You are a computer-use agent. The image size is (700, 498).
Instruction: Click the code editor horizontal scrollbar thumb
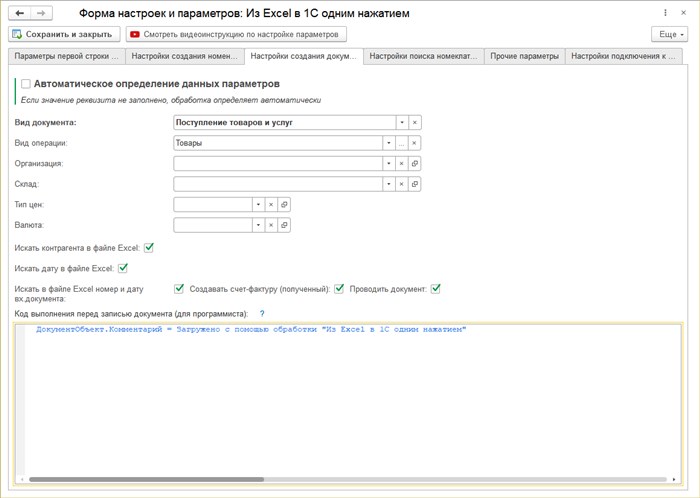[146, 480]
